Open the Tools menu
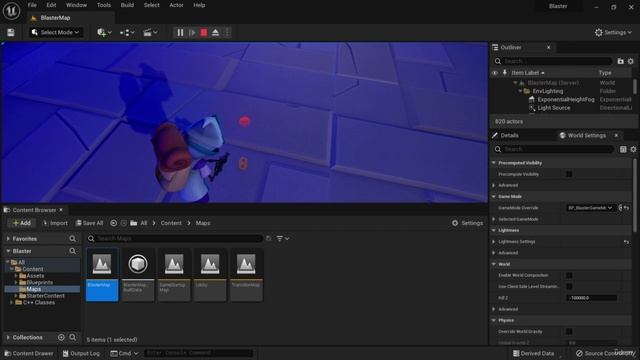 tap(104, 5)
